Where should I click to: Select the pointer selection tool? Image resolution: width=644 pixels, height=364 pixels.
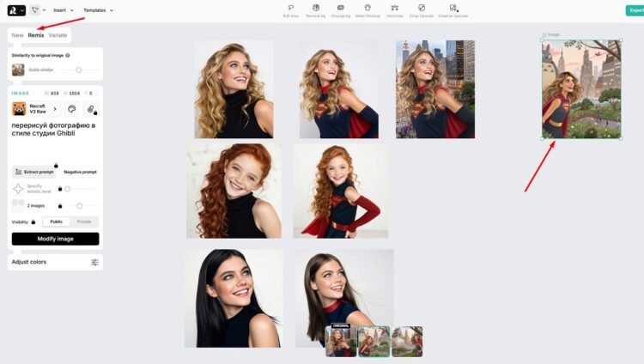(35, 10)
